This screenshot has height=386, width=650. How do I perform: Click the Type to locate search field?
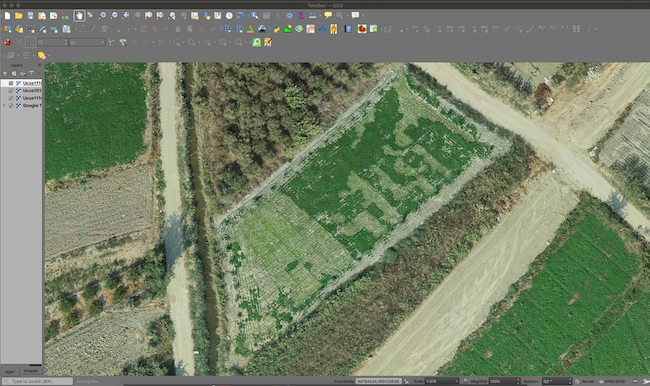(x=37, y=381)
